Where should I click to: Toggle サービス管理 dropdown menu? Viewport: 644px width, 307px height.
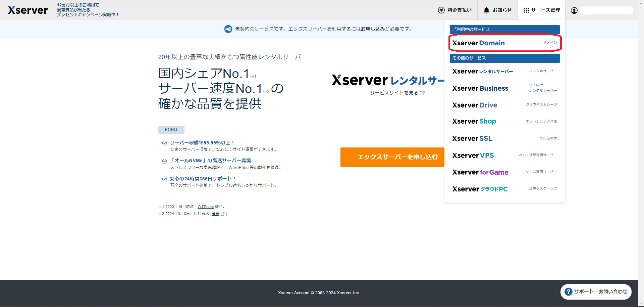(x=542, y=10)
